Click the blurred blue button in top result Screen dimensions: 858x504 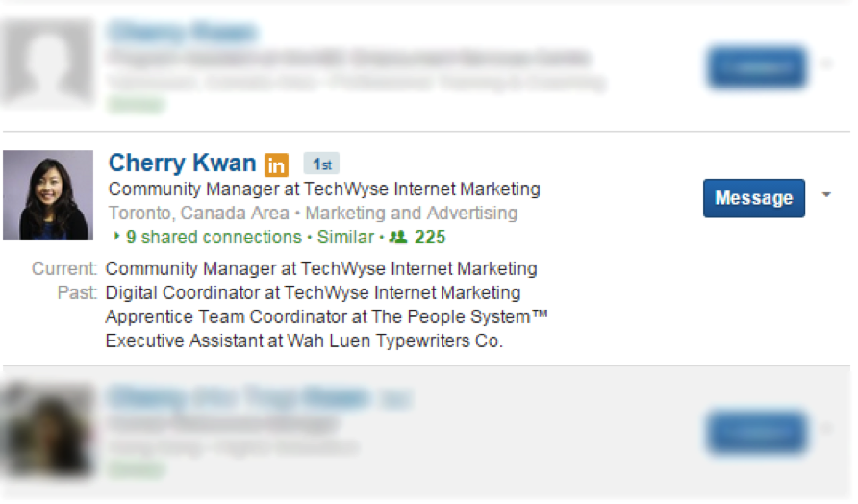pyautogui.click(x=756, y=67)
